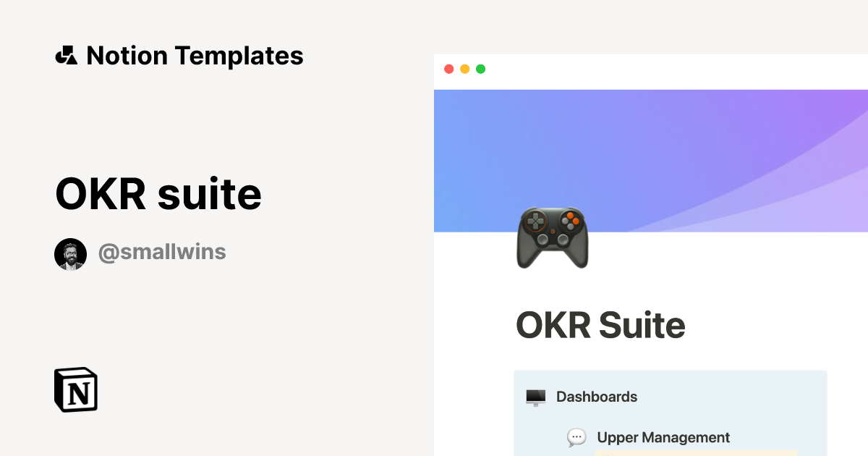Open the Upper Management page link

point(663,438)
